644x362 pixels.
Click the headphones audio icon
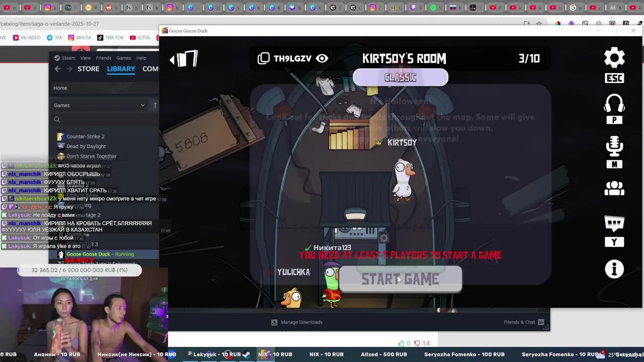pos(614,103)
